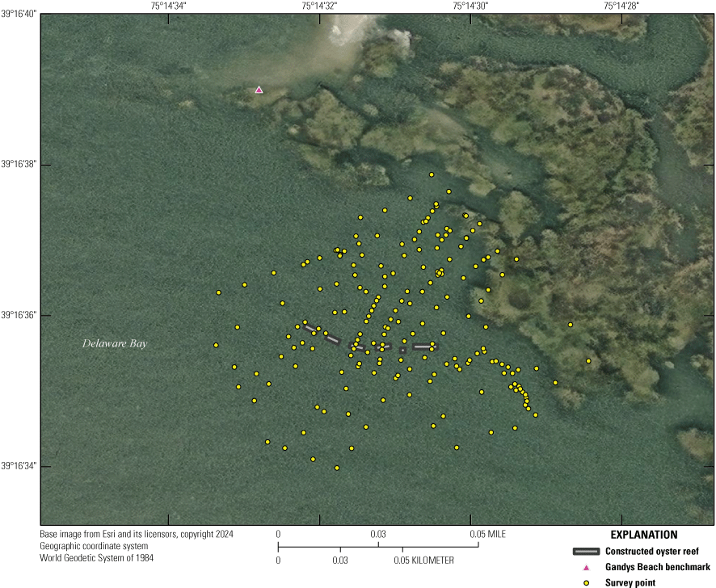Screen dimensions: 716x588
Task: Click the pink Gandys Beach benchmark triangle
Action: click(259, 90)
